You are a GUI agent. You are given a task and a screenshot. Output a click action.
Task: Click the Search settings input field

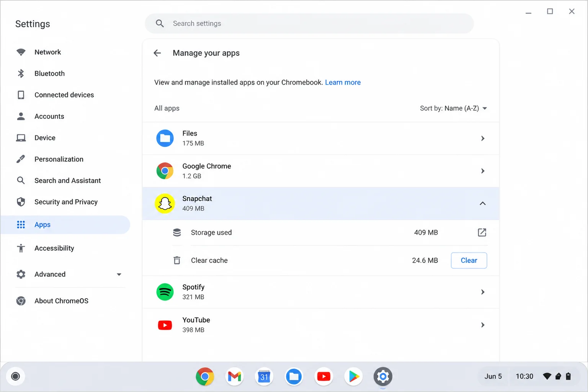(309, 24)
